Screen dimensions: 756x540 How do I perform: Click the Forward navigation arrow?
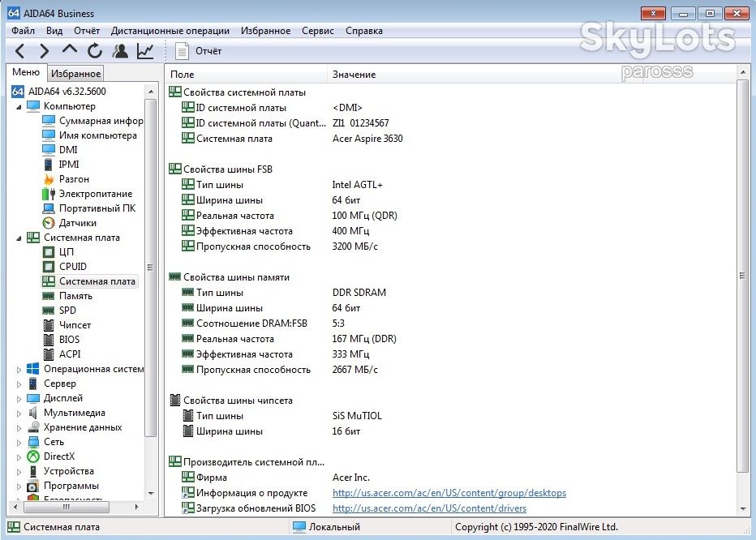(x=45, y=50)
